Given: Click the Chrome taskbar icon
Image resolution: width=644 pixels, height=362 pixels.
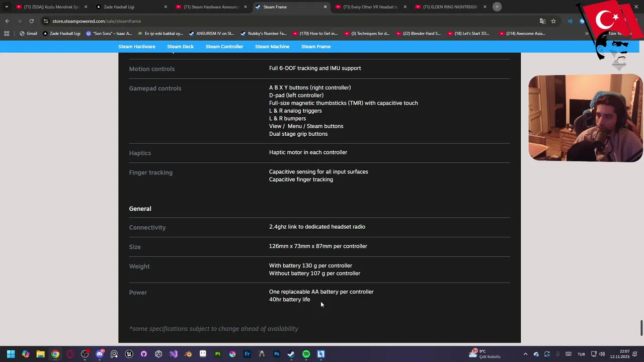Looking at the screenshot, I should coord(55,354).
